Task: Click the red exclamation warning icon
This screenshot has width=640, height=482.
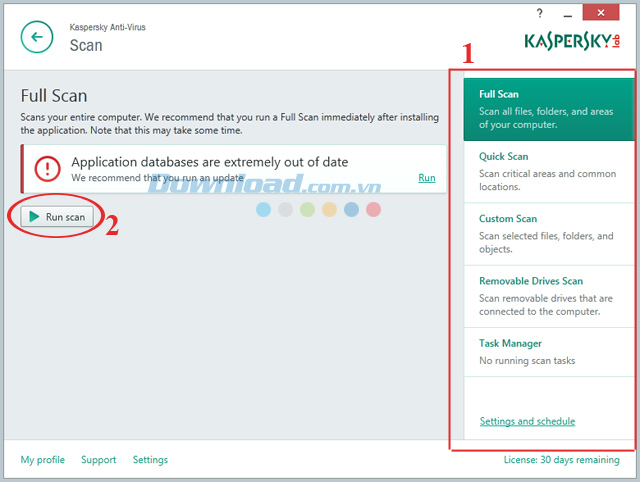Action: (47, 169)
